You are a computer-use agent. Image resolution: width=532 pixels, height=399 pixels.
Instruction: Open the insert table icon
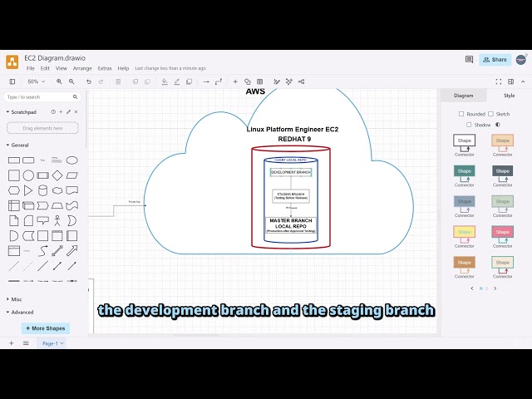[x=260, y=81]
